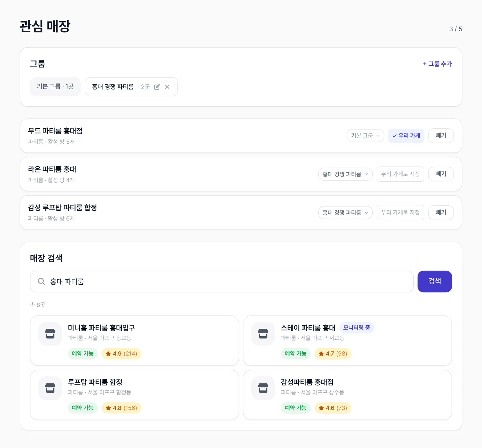Click the 그룹 section heading
This screenshot has width=482, height=448.
point(38,64)
